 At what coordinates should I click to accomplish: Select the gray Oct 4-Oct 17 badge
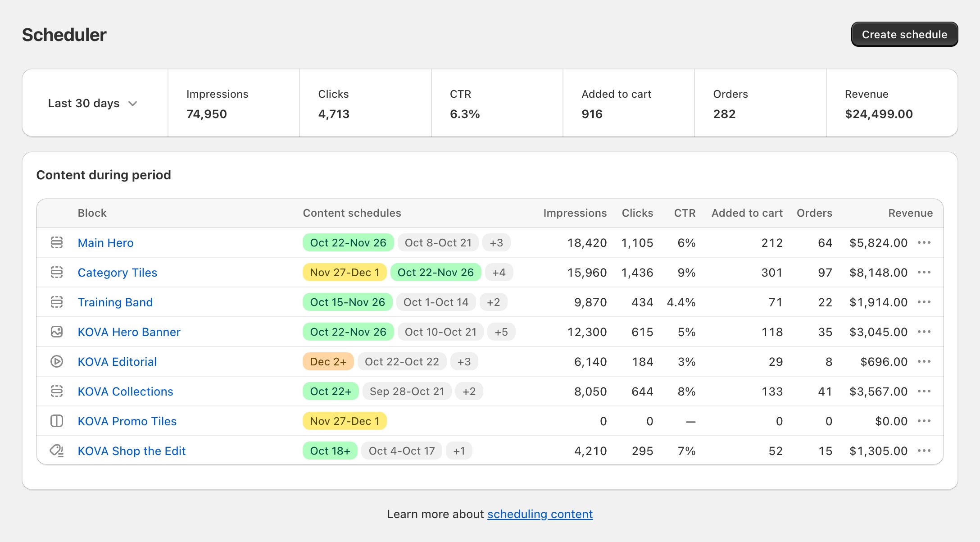tap(402, 451)
